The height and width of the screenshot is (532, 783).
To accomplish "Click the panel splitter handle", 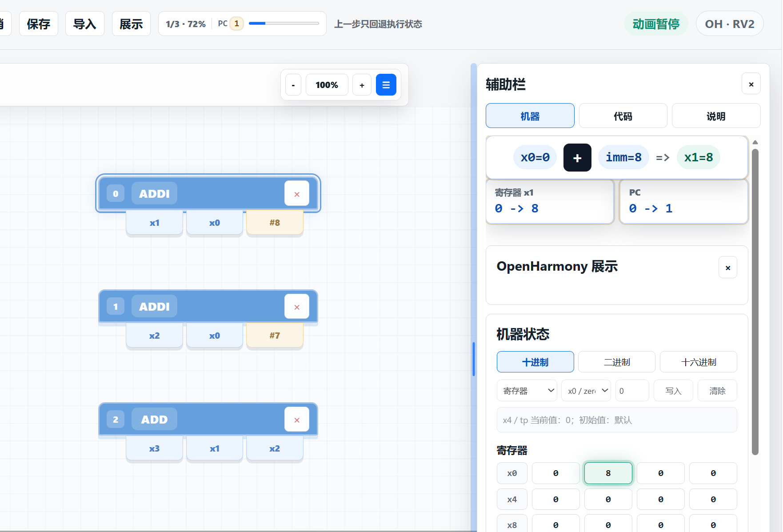I will coord(474,359).
